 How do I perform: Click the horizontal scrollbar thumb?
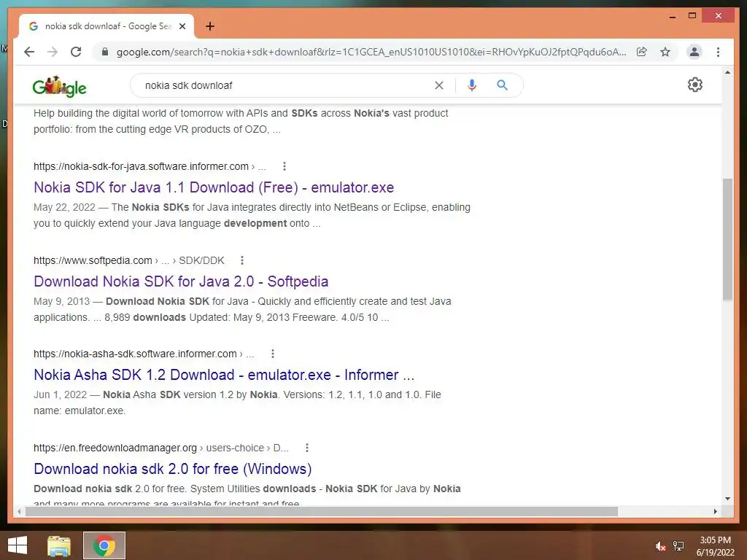click(322, 511)
